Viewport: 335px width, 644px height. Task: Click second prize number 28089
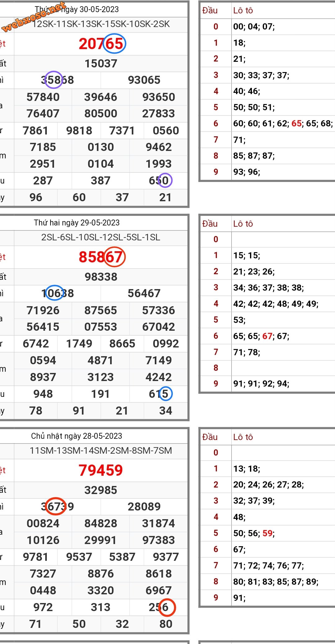(x=144, y=507)
